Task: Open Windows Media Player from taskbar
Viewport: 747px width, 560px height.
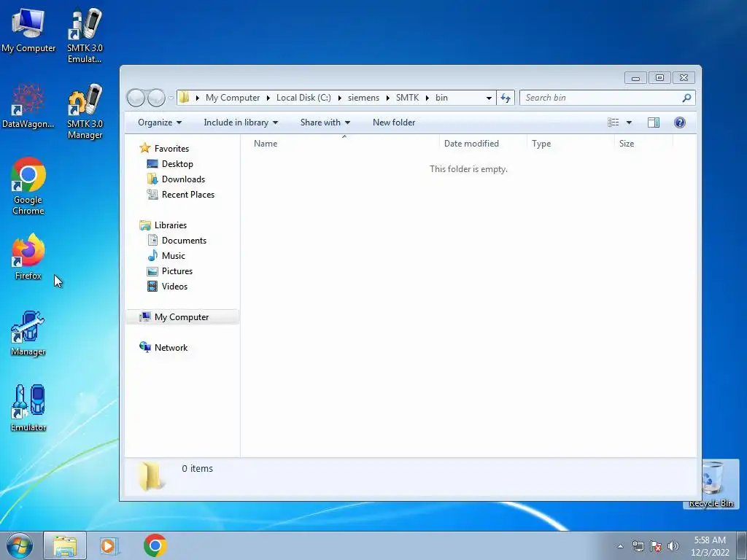Action: [109, 545]
